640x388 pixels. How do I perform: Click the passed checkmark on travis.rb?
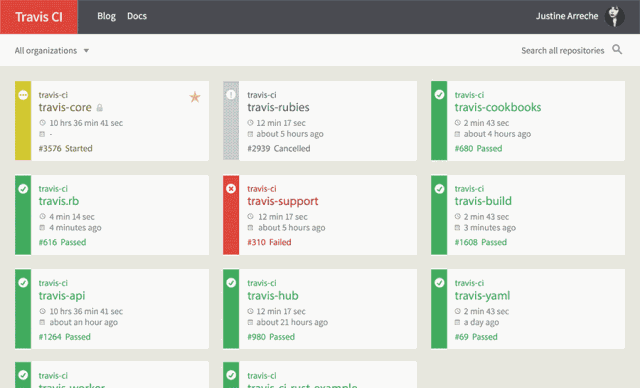tap(23, 188)
